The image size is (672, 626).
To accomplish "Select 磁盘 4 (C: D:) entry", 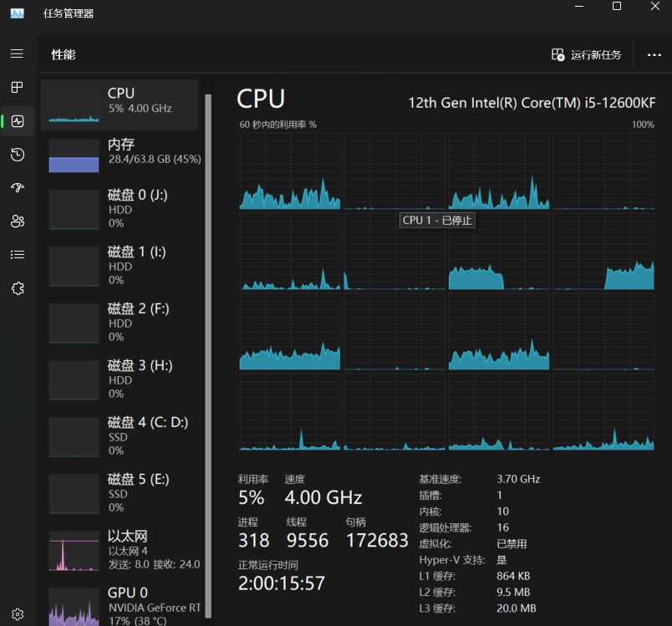I will coord(120,436).
